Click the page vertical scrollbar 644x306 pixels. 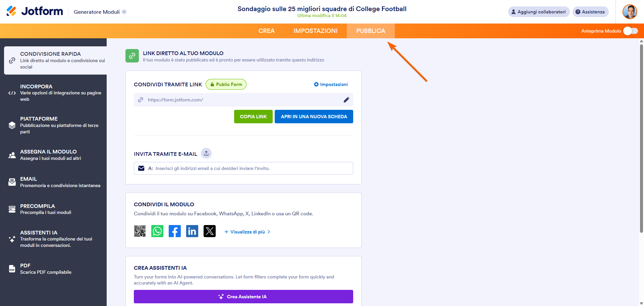coord(641,139)
